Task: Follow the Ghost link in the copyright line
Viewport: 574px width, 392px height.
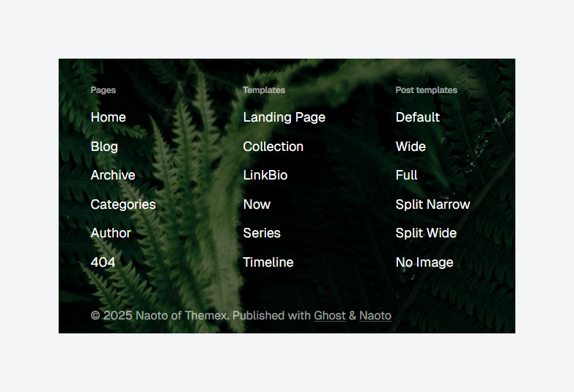Action: pos(330,316)
